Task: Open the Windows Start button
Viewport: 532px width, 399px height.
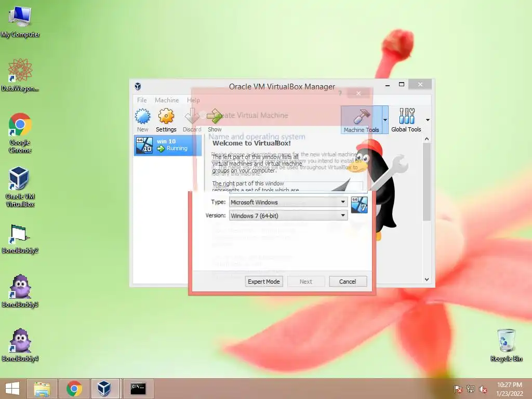Action: pyautogui.click(x=12, y=389)
